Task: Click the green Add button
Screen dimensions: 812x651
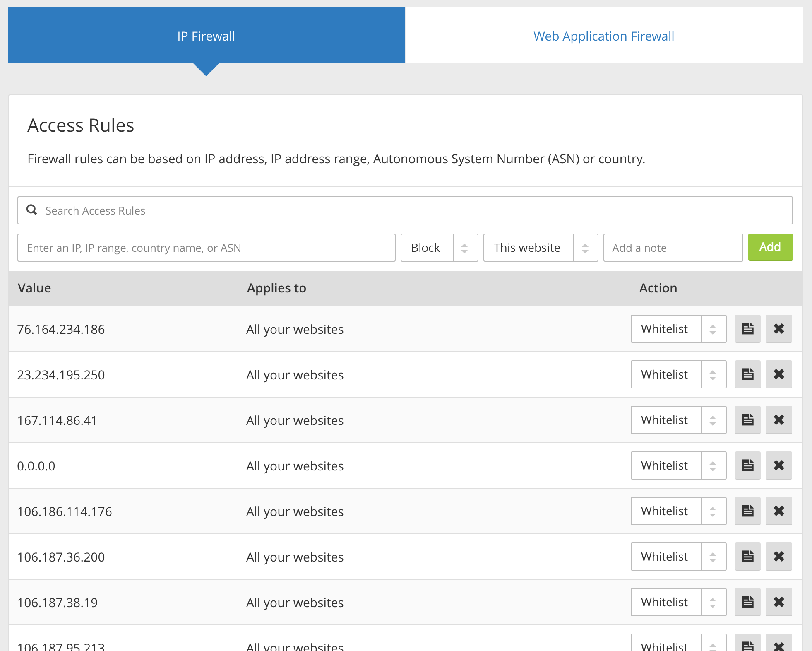Action: tap(770, 247)
